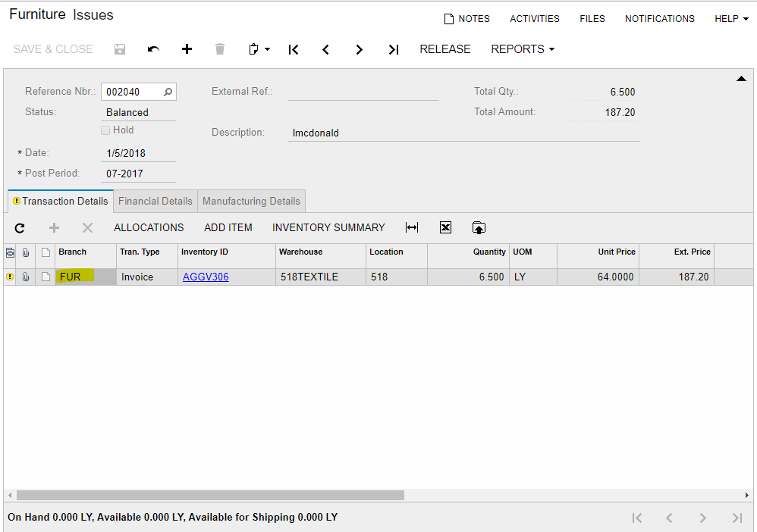Image resolution: width=757 pixels, height=532 pixels.
Task: Add a new record with plus icon
Action: 187,49
